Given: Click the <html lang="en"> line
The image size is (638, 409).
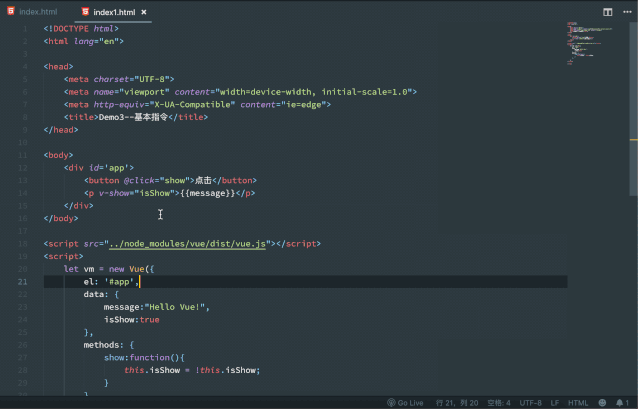Looking at the screenshot, I should [x=83, y=41].
